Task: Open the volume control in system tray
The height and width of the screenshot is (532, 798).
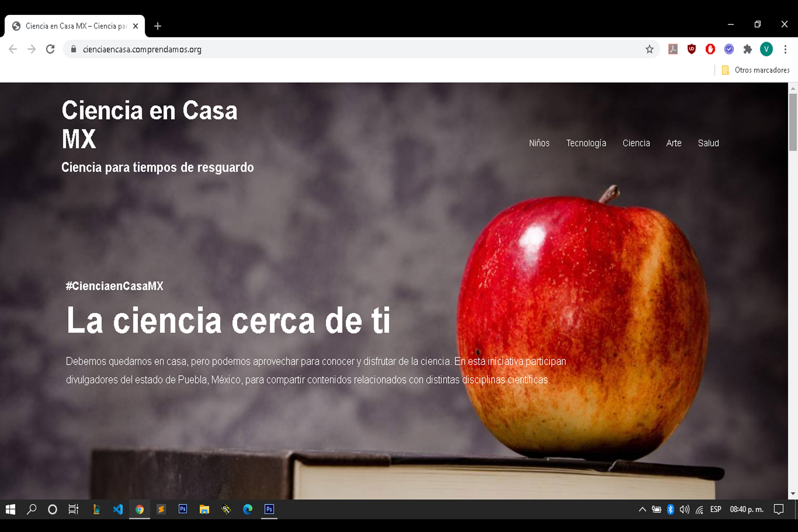Action: tap(684, 509)
